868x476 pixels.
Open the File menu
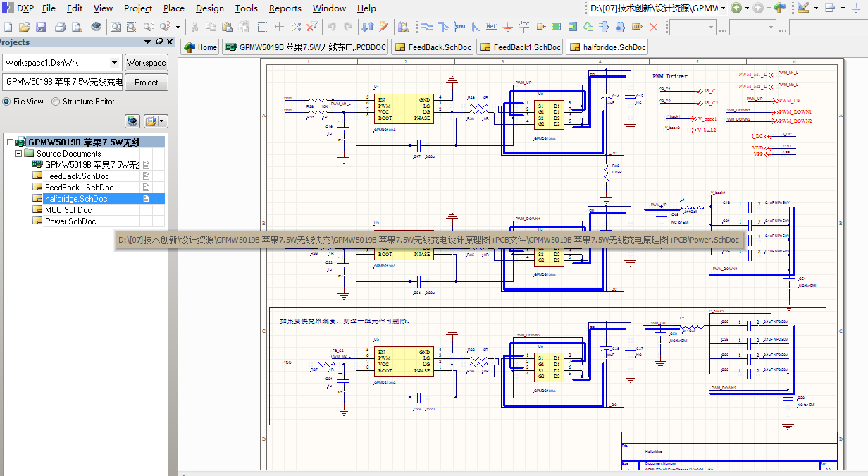click(49, 8)
